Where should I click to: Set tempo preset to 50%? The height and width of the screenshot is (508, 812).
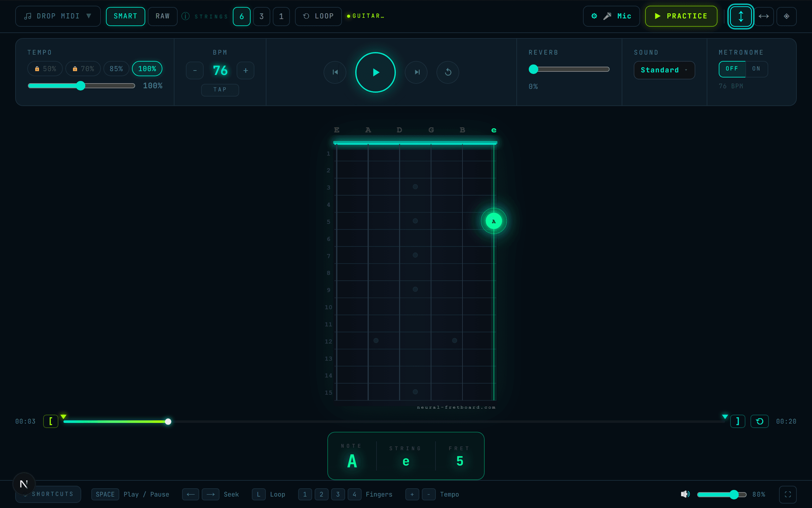click(x=45, y=69)
